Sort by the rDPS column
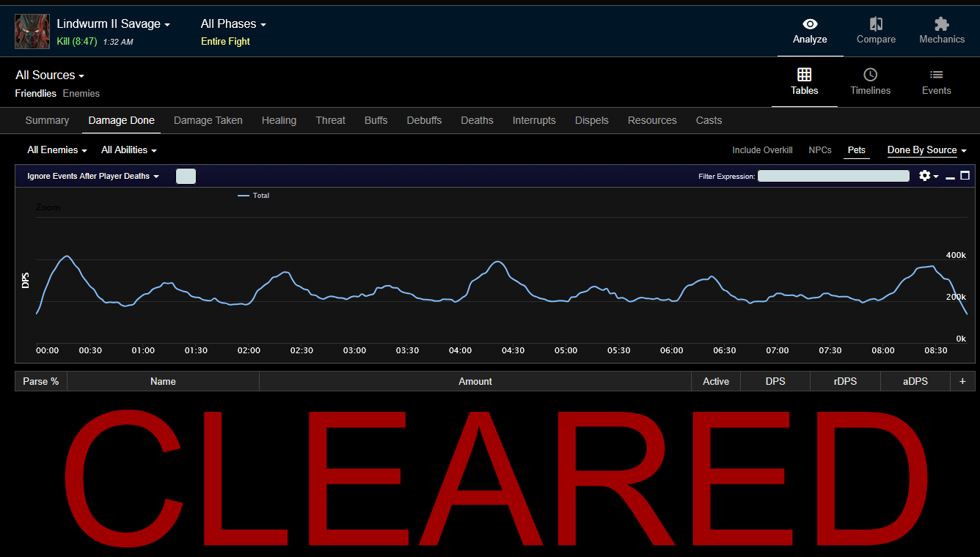This screenshot has width=980, height=557. tap(845, 381)
